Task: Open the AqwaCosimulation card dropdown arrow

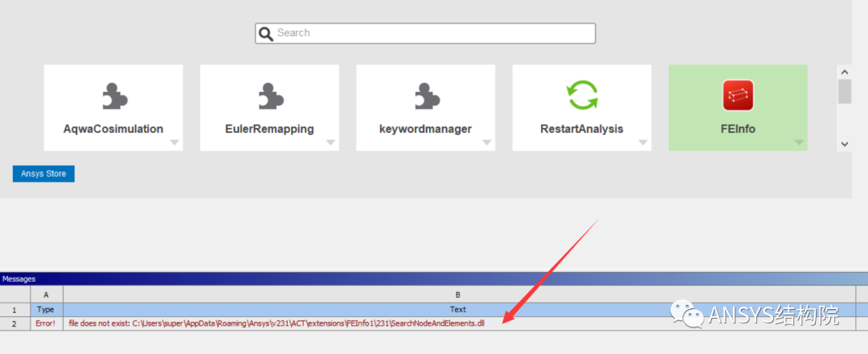Action: (x=174, y=142)
